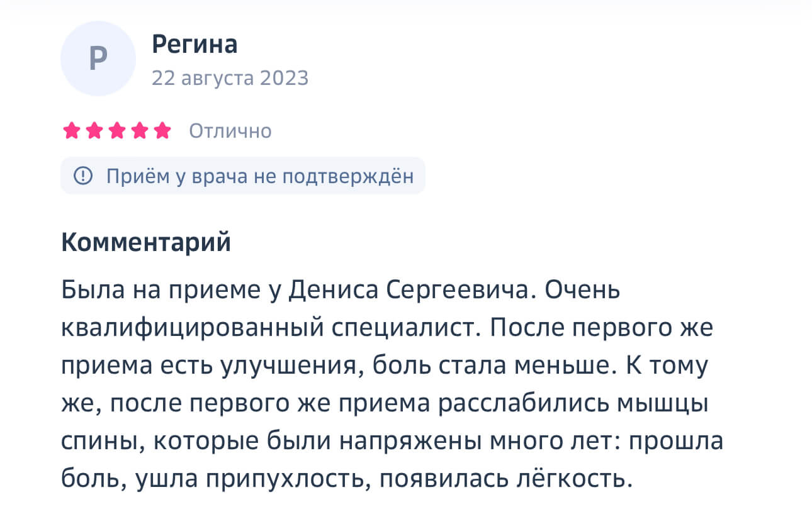
Task: Click the date 22 августа 2023
Action: [x=230, y=78]
